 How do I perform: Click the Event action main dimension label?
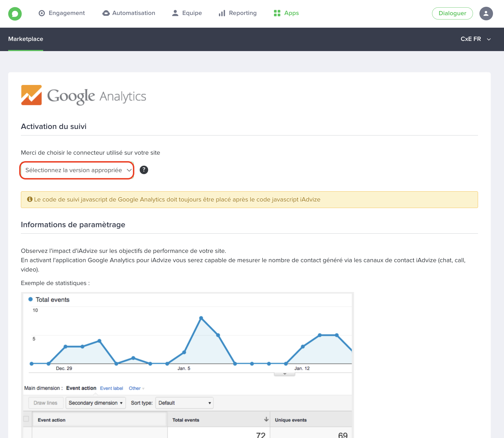(x=81, y=388)
